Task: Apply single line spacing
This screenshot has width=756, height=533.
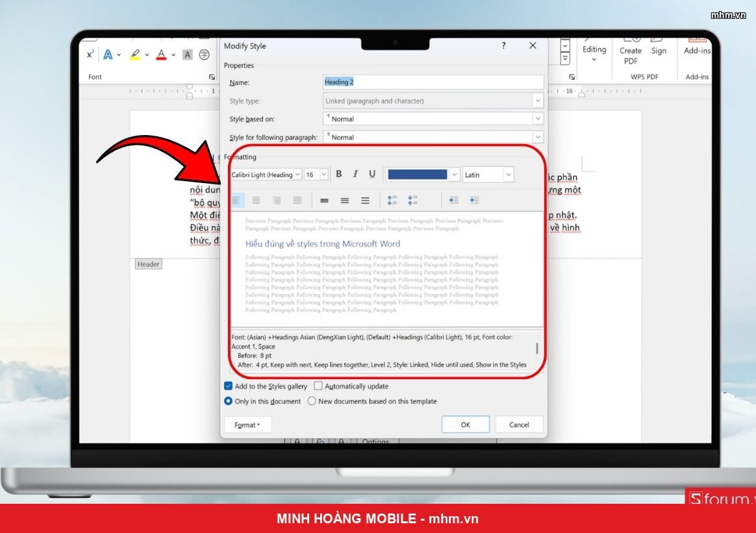Action: [x=324, y=201]
